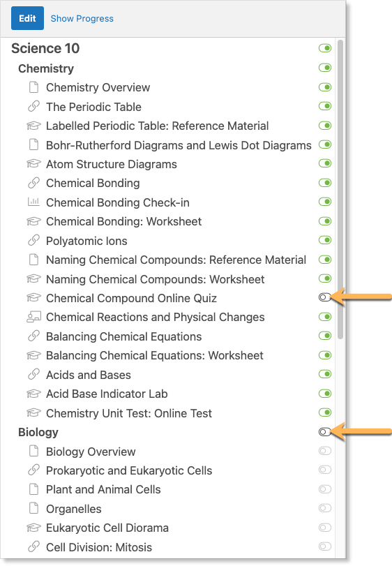392x566 pixels.
Task: Select the Biology section heading
Action: [x=38, y=432]
